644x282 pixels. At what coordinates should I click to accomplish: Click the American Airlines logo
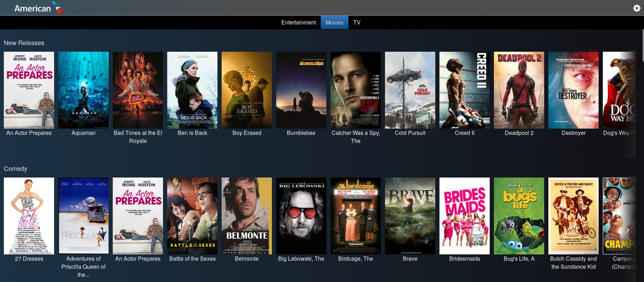(40, 8)
